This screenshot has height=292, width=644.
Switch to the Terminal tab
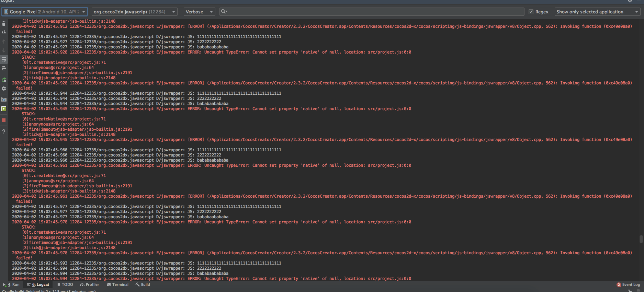(x=117, y=284)
